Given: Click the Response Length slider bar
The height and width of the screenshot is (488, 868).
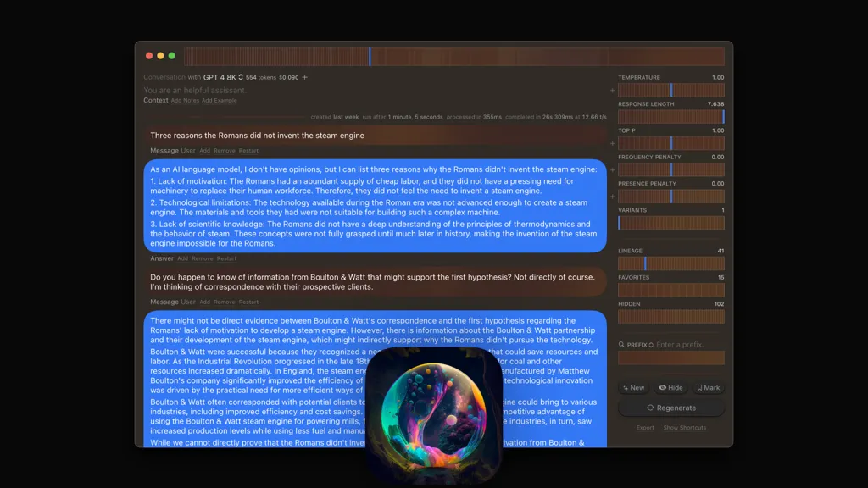Looking at the screenshot, I should click(670, 117).
